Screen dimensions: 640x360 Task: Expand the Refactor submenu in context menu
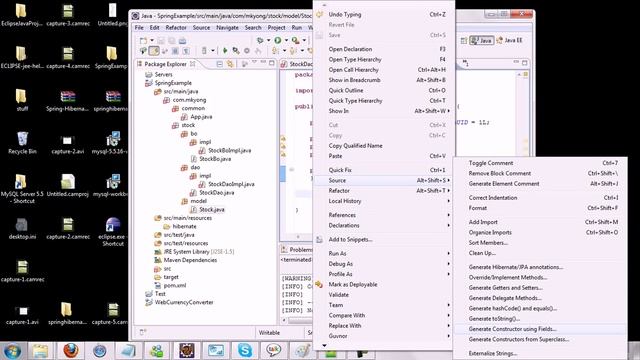pyautogui.click(x=383, y=191)
